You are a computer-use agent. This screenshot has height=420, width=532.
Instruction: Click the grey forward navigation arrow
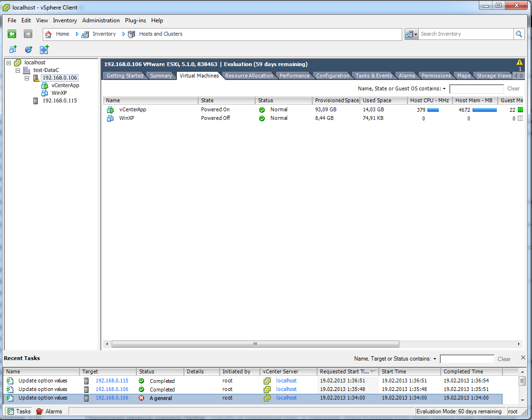click(x=28, y=34)
